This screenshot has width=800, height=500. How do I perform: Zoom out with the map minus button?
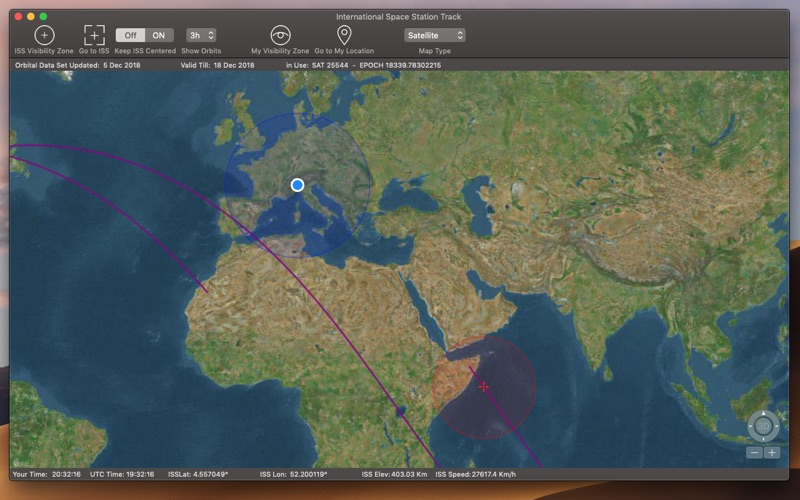coord(755,453)
